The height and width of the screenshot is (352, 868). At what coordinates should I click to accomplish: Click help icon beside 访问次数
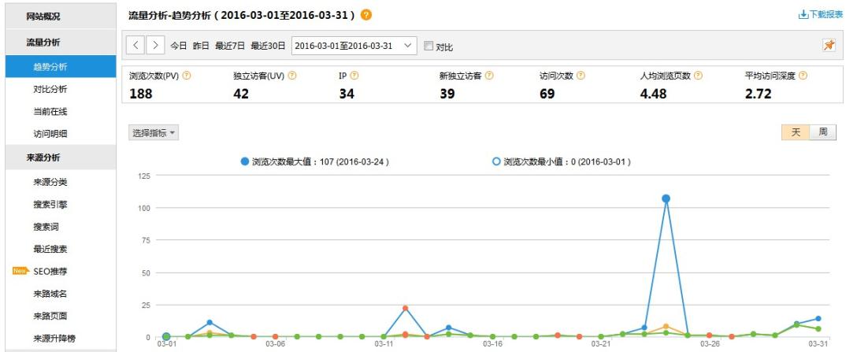pyautogui.click(x=581, y=76)
